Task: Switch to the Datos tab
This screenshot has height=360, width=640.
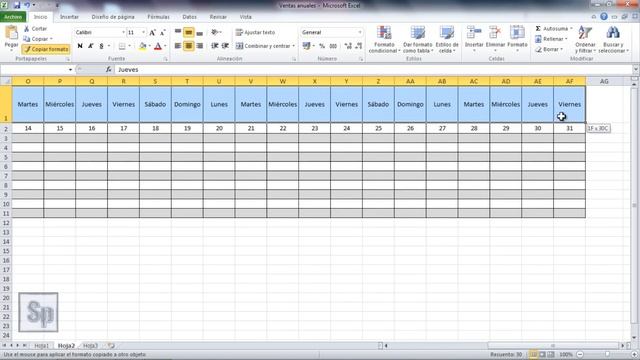Action: pos(189,17)
